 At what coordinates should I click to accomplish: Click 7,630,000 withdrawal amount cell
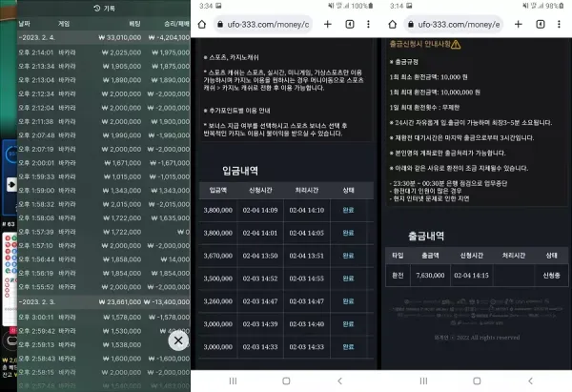pos(430,276)
